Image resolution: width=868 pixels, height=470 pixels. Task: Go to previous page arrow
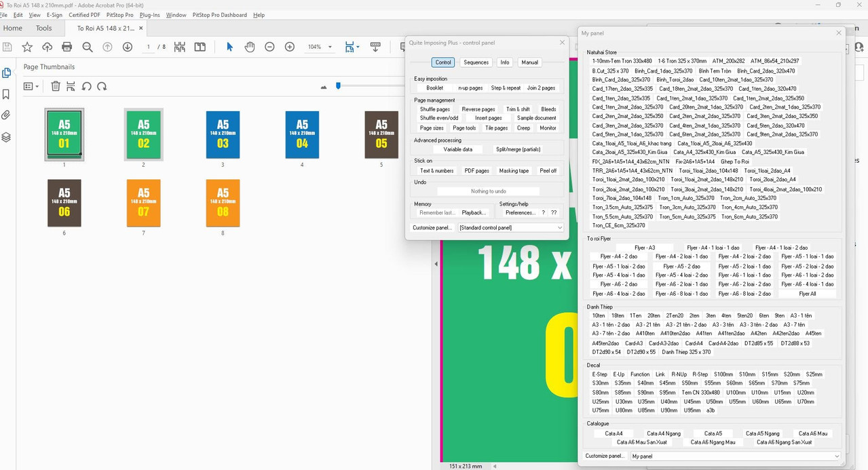(x=107, y=47)
